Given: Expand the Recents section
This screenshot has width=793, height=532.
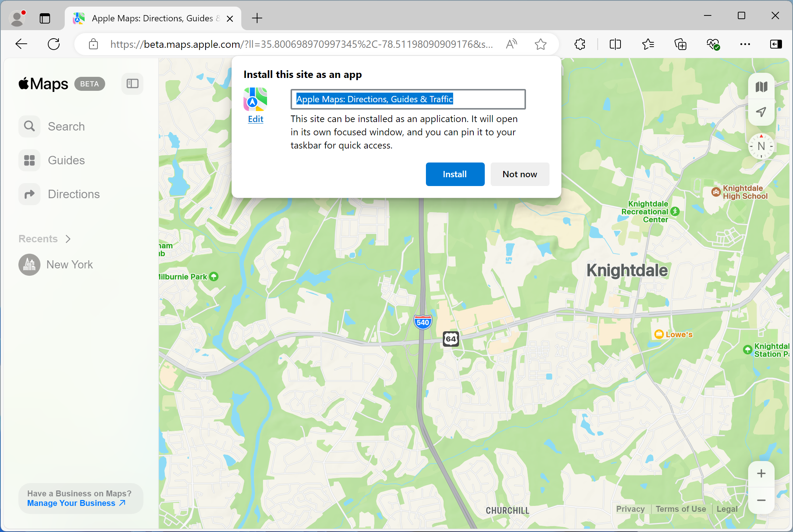Looking at the screenshot, I should (68, 239).
